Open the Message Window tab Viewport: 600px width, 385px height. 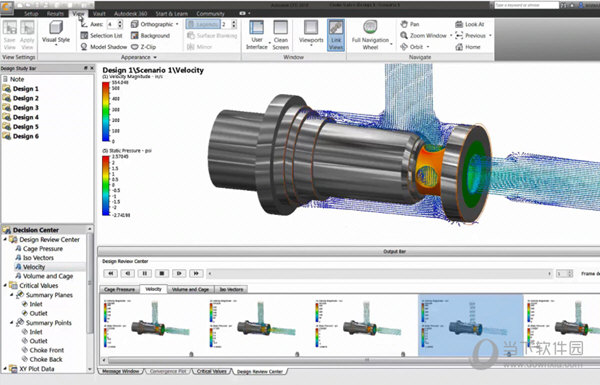pos(121,371)
